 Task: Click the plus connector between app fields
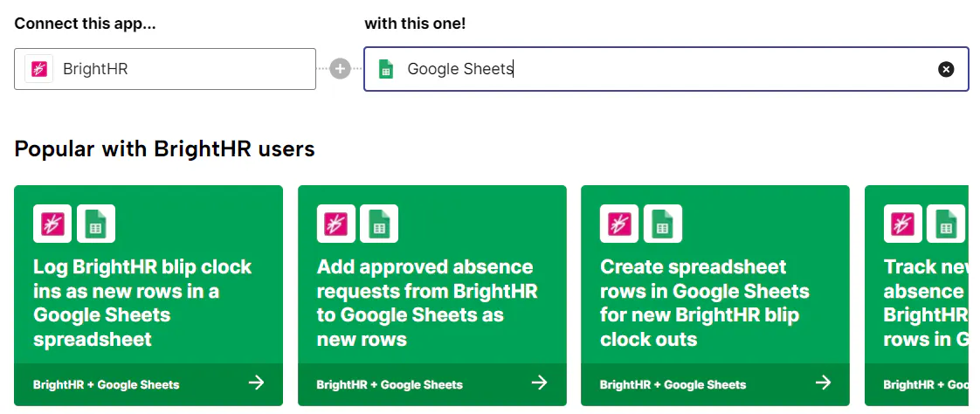point(340,69)
